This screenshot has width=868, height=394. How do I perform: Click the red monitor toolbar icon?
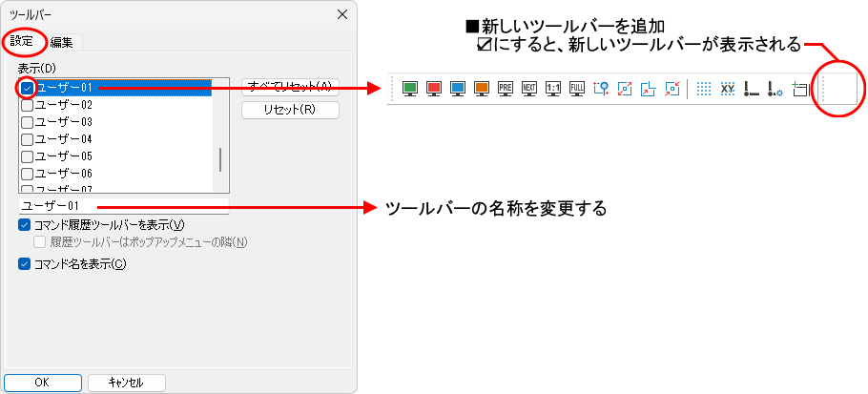click(x=433, y=89)
